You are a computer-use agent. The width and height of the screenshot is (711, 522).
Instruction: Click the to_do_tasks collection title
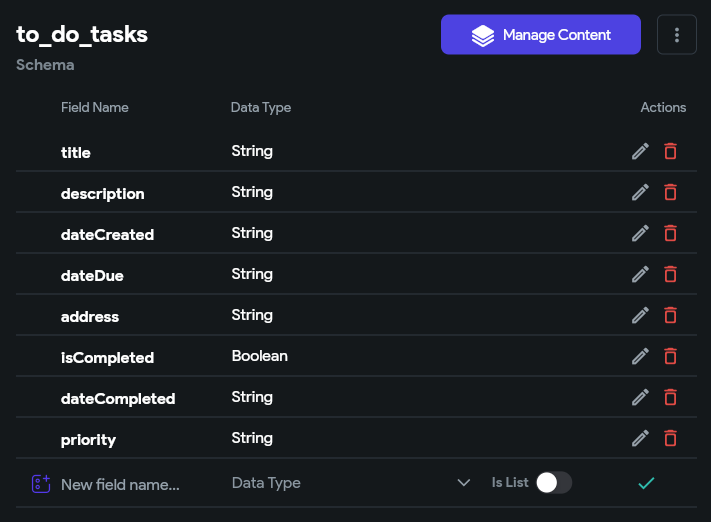pos(82,34)
